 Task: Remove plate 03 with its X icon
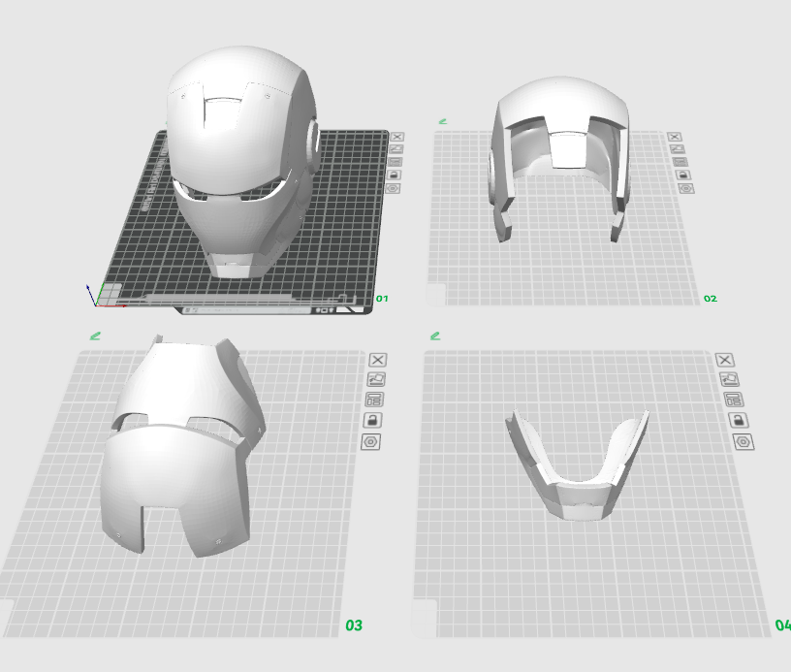click(378, 360)
